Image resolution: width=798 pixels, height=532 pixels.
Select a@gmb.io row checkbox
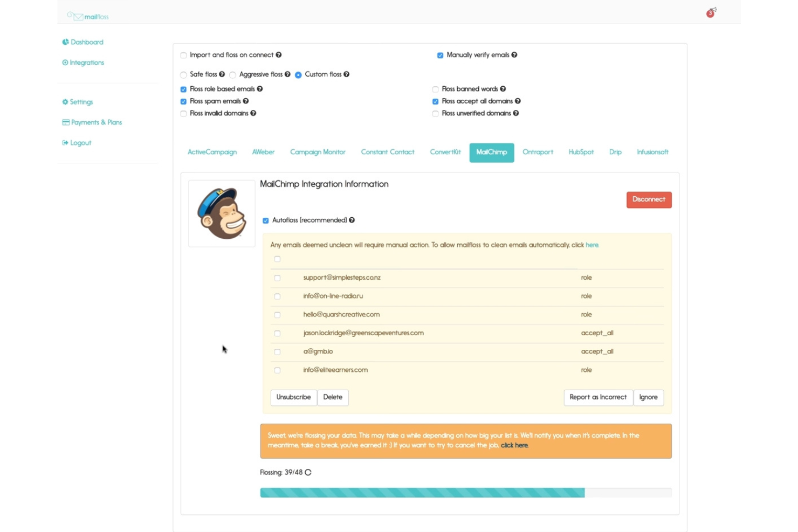point(277,352)
